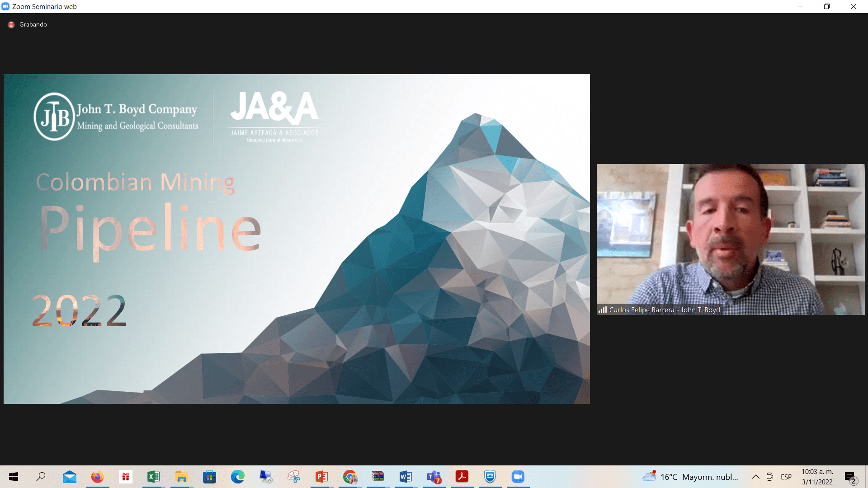868x488 pixels.
Task: Switch to PowerPoint in taskbar
Action: [x=322, y=477]
